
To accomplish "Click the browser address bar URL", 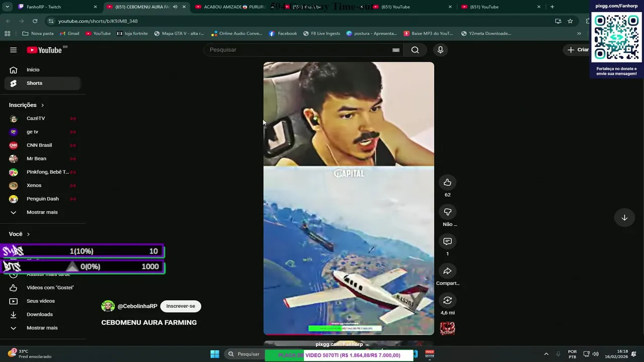I will click(x=98, y=21).
